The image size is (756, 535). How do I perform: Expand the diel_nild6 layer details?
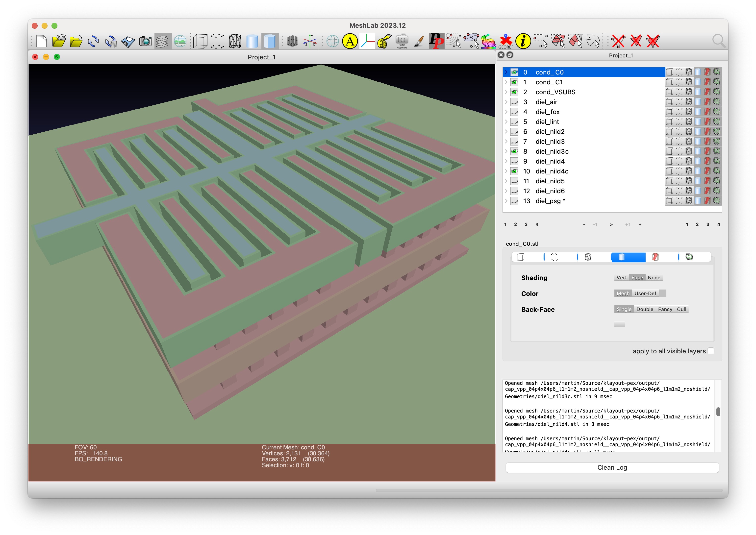click(x=506, y=191)
